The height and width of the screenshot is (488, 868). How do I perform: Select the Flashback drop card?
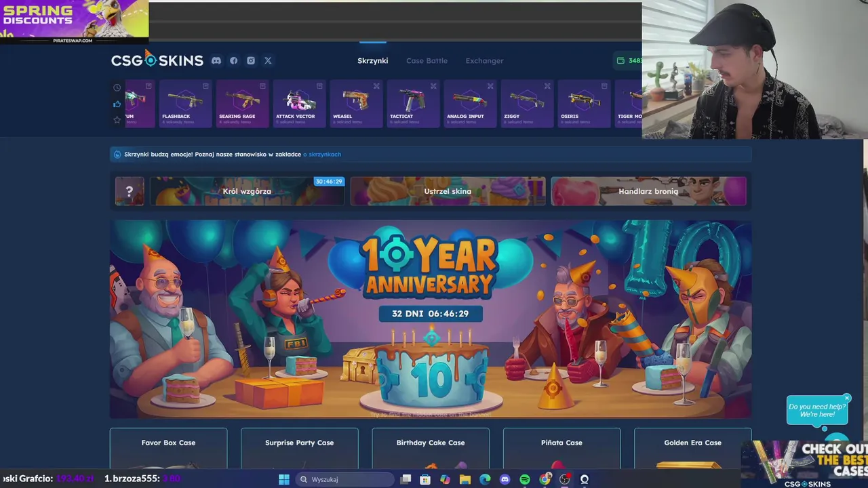click(x=186, y=104)
